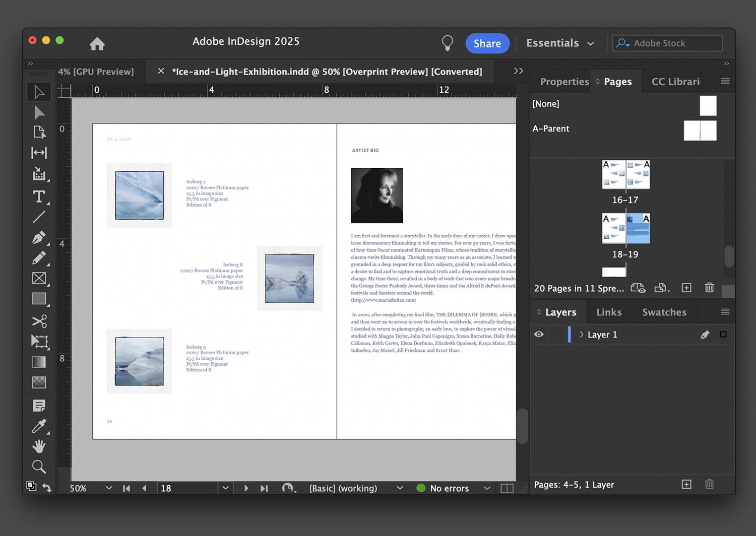Go to the Home screen

pyautogui.click(x=97, y=44)
